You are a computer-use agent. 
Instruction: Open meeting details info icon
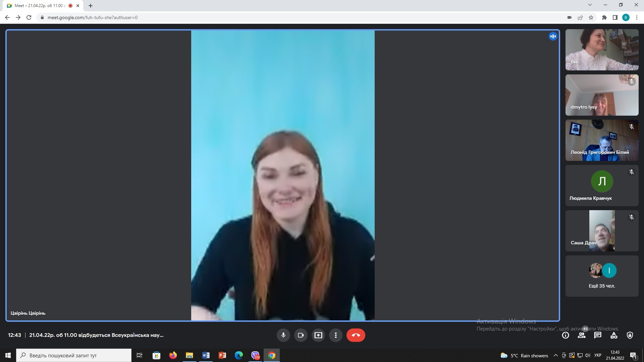(566, 335)
